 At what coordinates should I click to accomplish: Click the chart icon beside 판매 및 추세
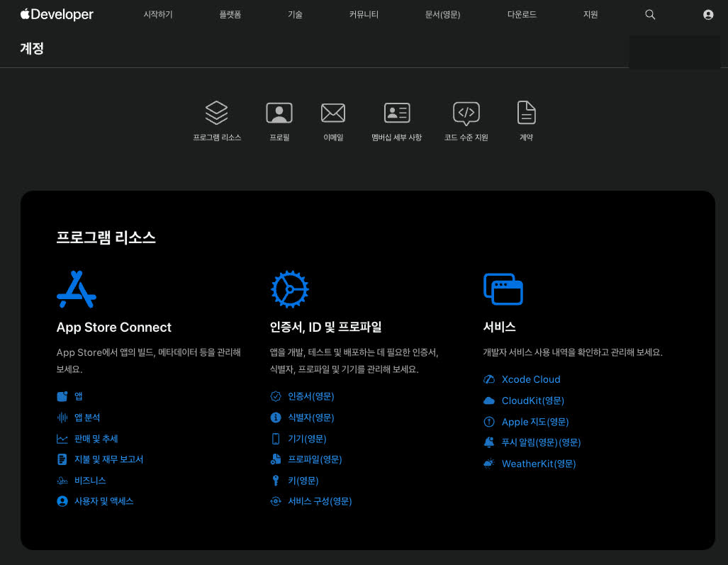tap(62, 439)
